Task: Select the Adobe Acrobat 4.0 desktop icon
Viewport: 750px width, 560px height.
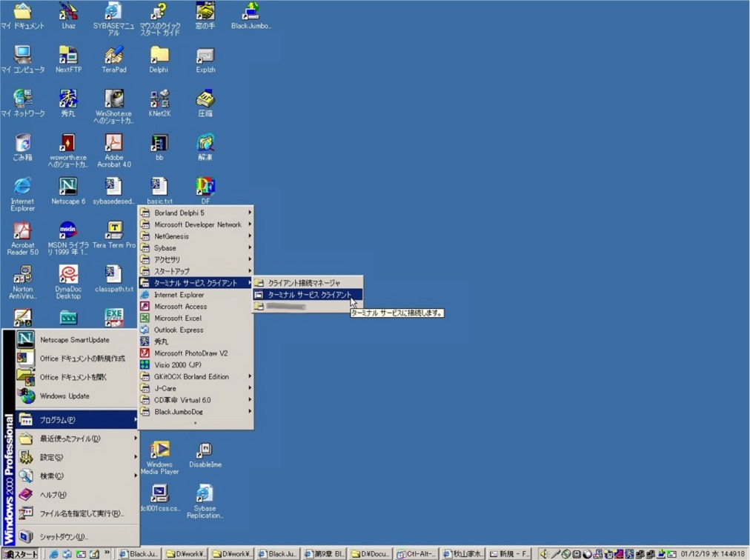Action: [x=114, y=150]
